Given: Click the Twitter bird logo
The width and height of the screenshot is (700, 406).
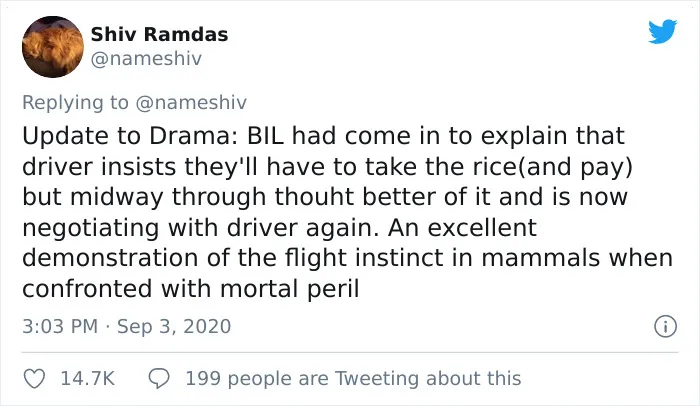Looking at the screenshot, I should click(x=662, y=31).
